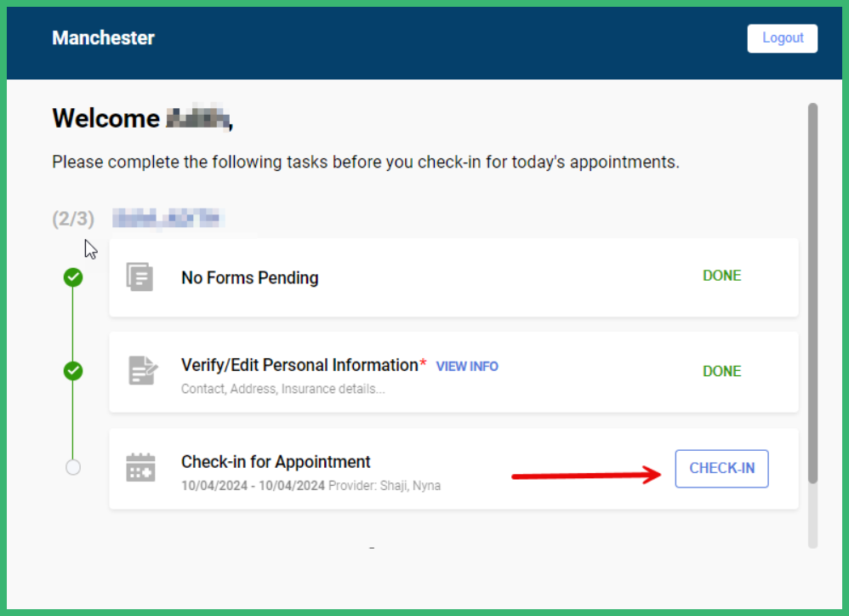Viewport: 849px width, 616px height.
Task: Click the appointment calendar icon
Action: click(140, 467)
